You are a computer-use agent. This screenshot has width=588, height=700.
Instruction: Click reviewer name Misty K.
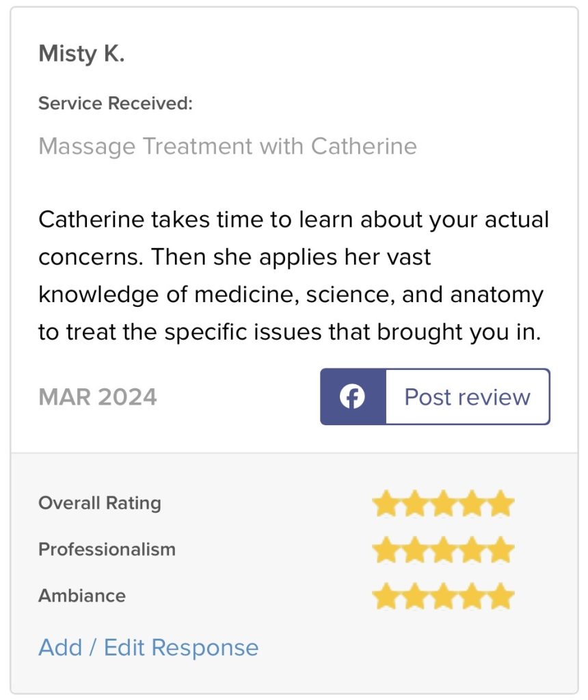click(x=81, y=53)
